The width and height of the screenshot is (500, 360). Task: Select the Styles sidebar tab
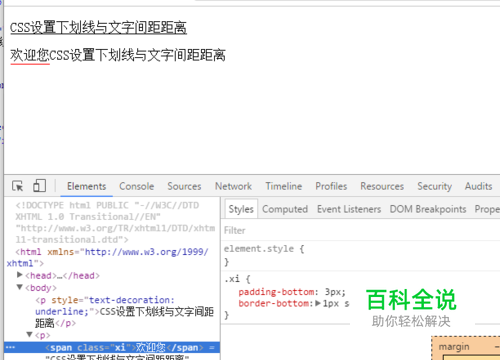[x=241, y=209]
